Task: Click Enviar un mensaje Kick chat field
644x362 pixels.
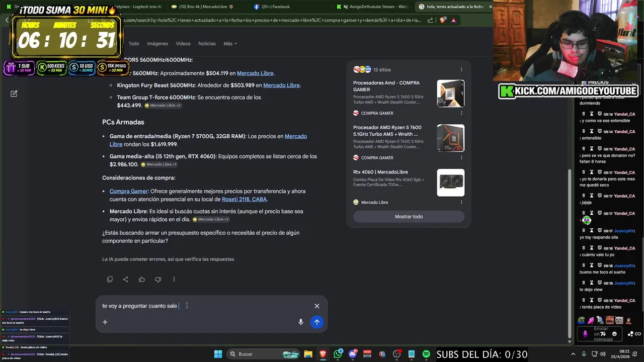Action: (x=600, y=334)
